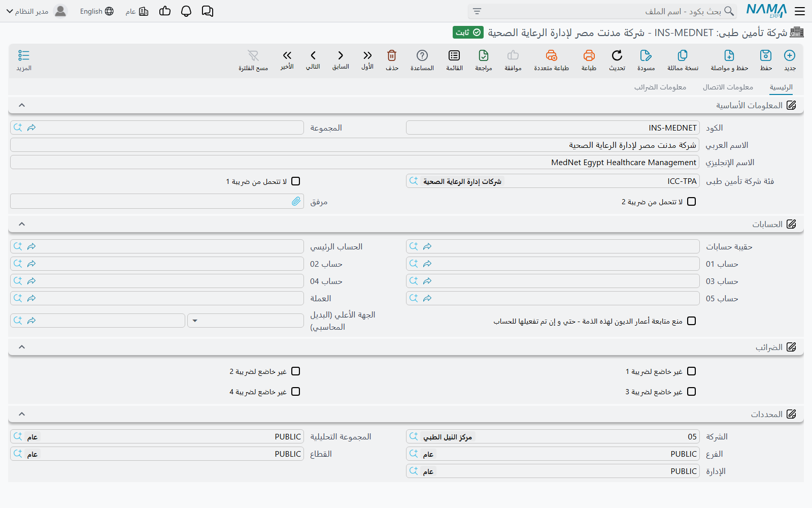Click the القطاع PUBLIC field
This screenshot has width=812, height=508.
(x=157, y=454)
